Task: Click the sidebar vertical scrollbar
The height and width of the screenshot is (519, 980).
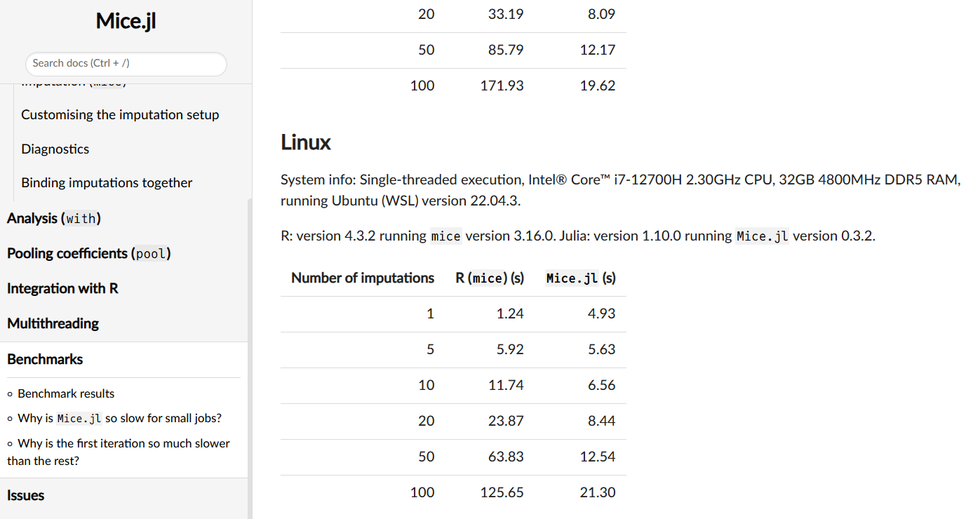Action: pyautogui.click(x=250, y=351)
